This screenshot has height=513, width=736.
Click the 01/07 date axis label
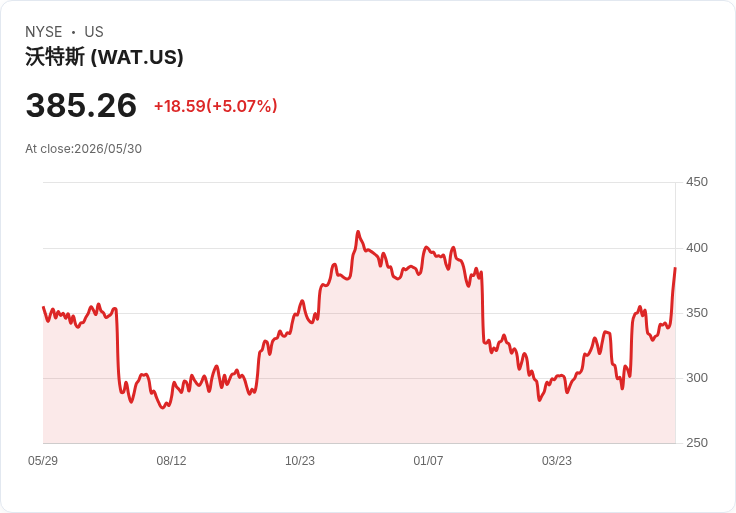(x=428, y=460)
